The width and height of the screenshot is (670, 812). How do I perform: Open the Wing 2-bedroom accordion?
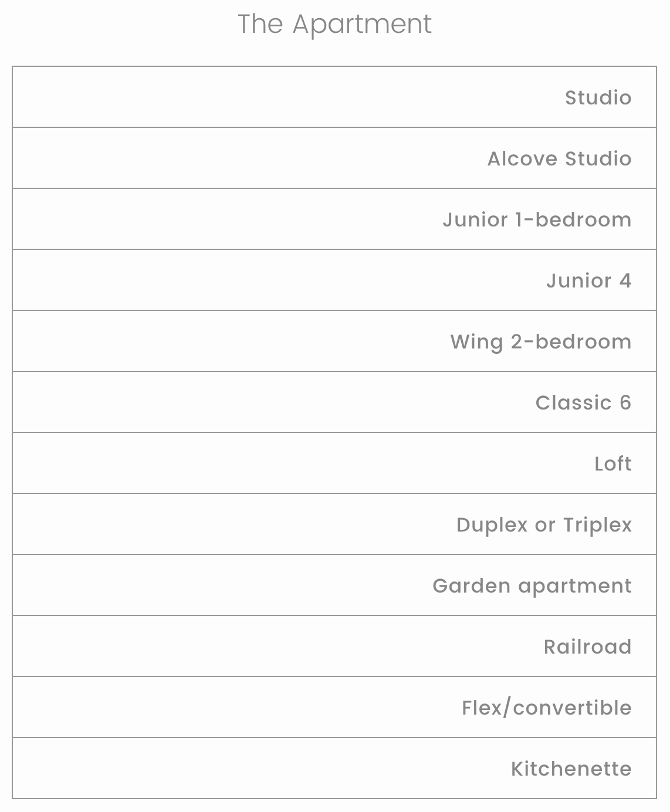pyautogui.click(x=334, y=341)
